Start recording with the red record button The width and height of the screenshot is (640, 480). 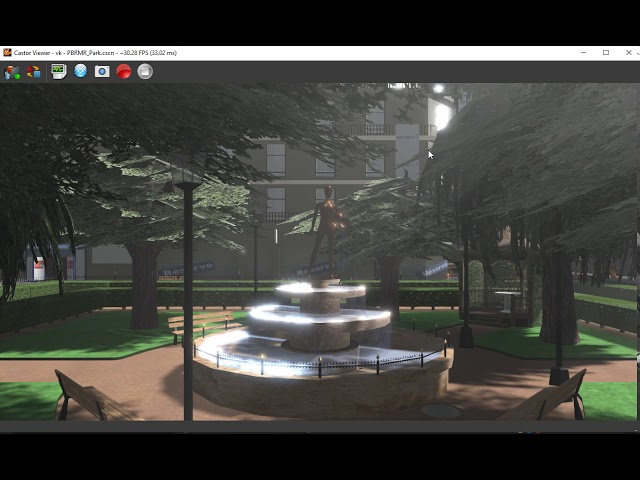124,72
